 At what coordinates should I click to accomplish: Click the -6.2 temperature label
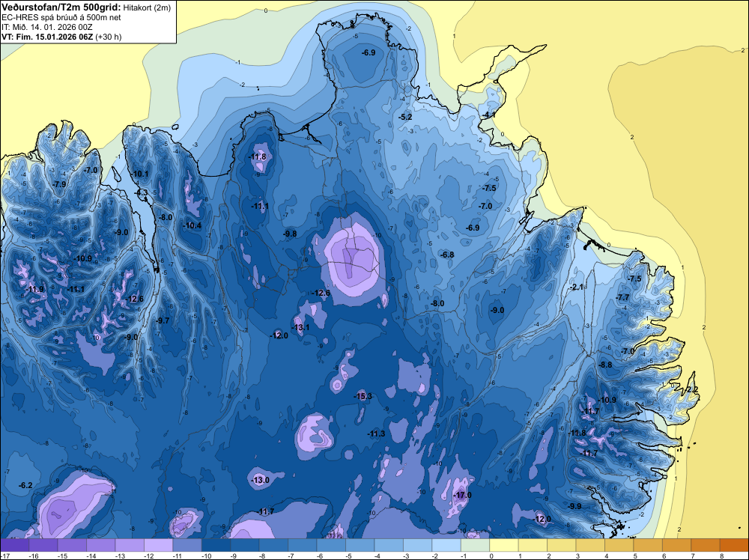coord(25,485)
